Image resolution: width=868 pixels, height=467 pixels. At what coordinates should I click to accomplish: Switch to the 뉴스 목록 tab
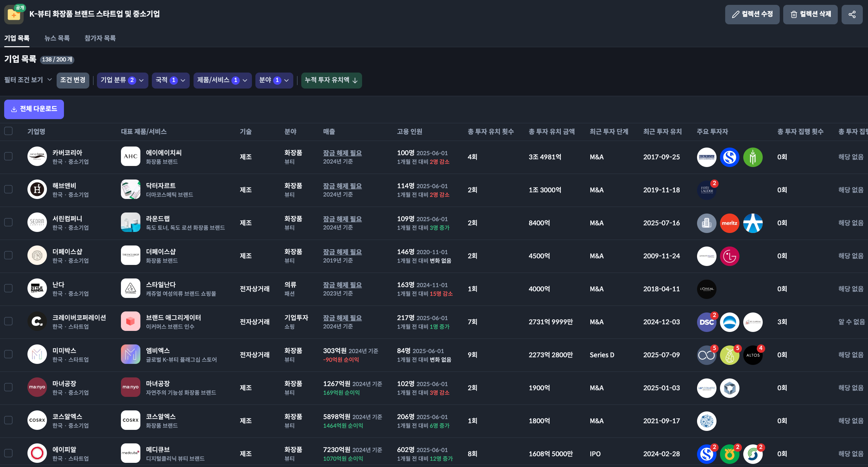point(57,38)
